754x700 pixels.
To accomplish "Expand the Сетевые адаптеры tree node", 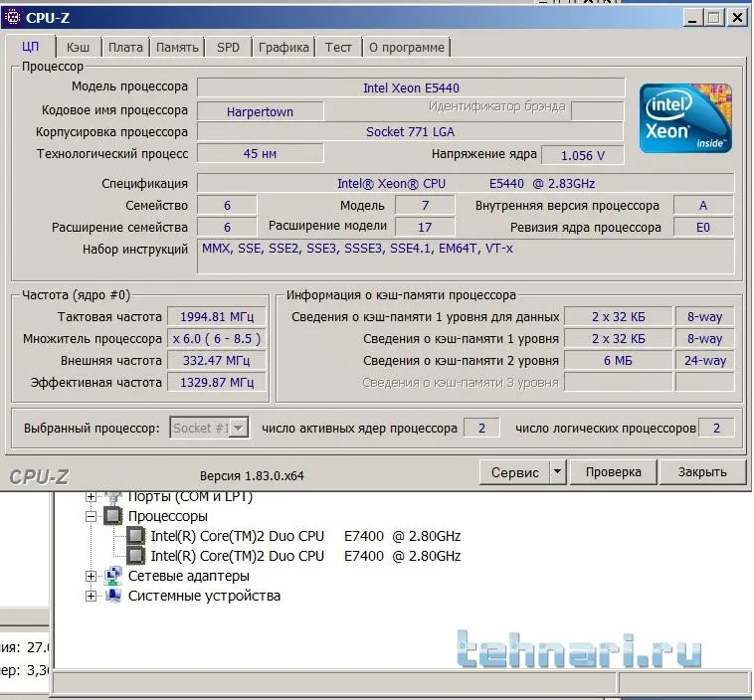I will tap(91, 576).
